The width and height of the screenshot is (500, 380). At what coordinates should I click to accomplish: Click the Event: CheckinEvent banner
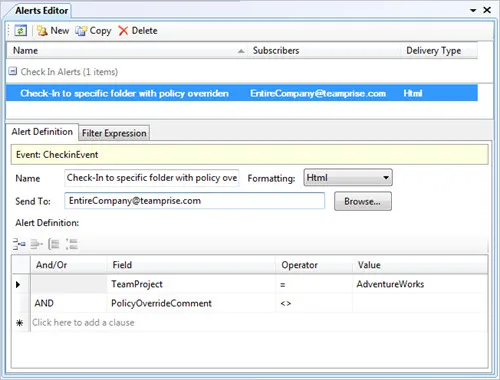coord(250,155)
